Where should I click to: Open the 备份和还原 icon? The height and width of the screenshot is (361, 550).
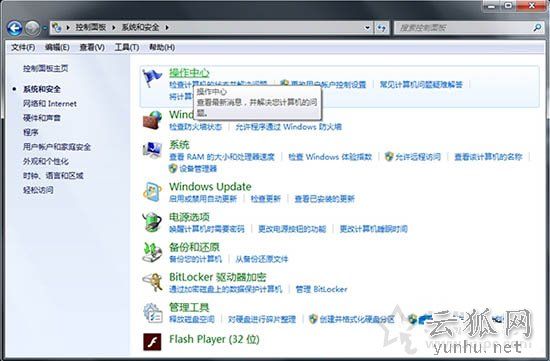152,252
